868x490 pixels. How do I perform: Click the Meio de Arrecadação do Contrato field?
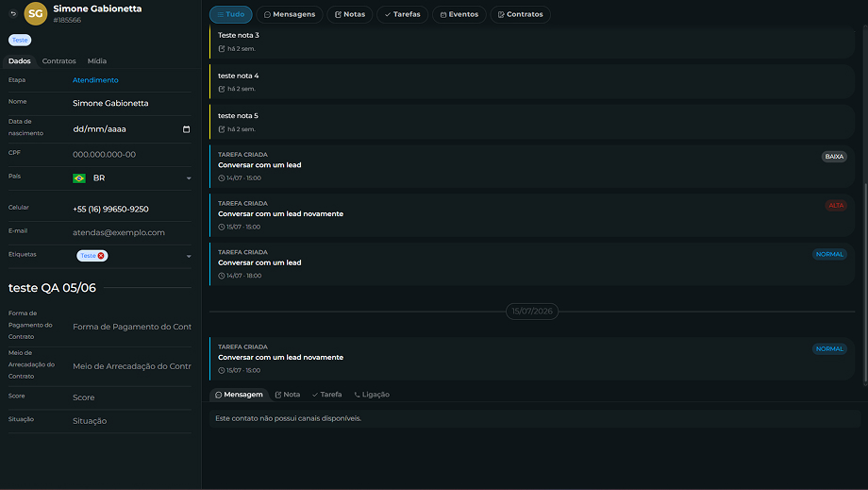tap(132, 366)
